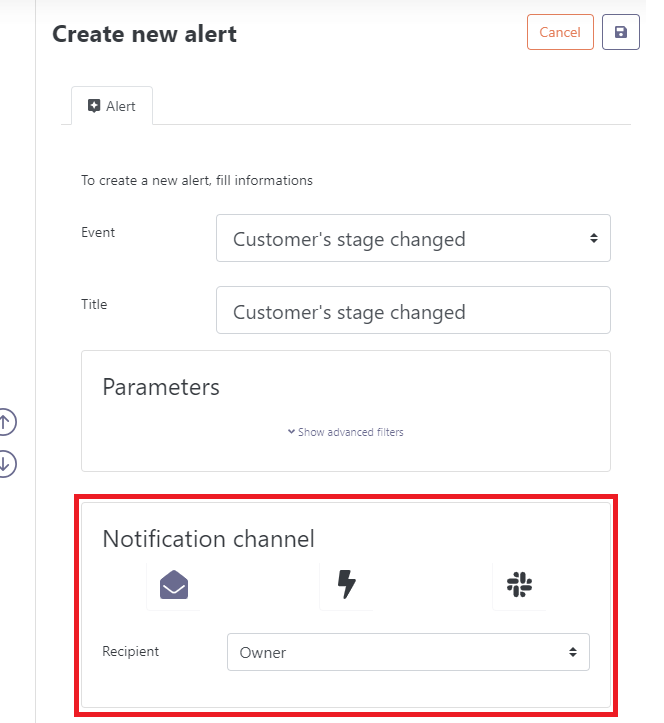Pick the Slack notification channel icon

pos(519,585)
